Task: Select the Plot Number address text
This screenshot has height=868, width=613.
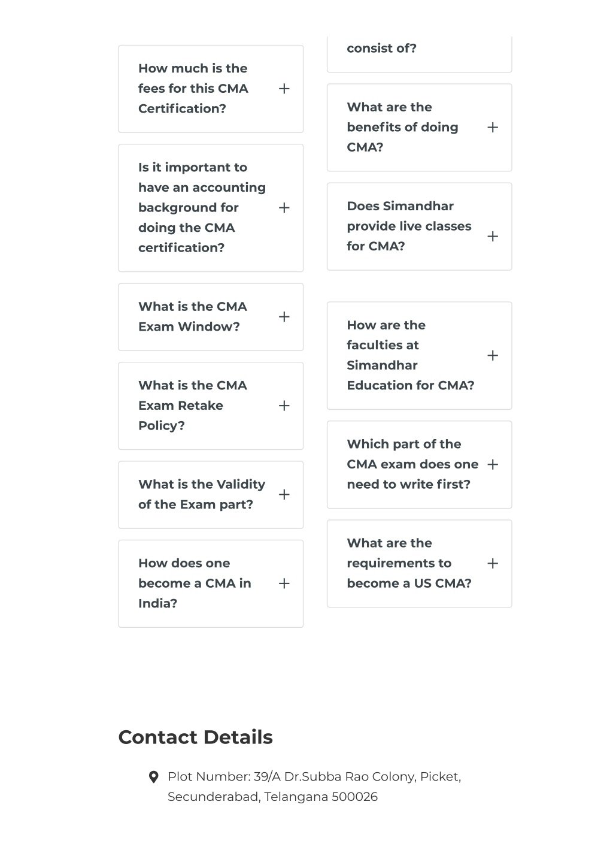Action: 314,787
